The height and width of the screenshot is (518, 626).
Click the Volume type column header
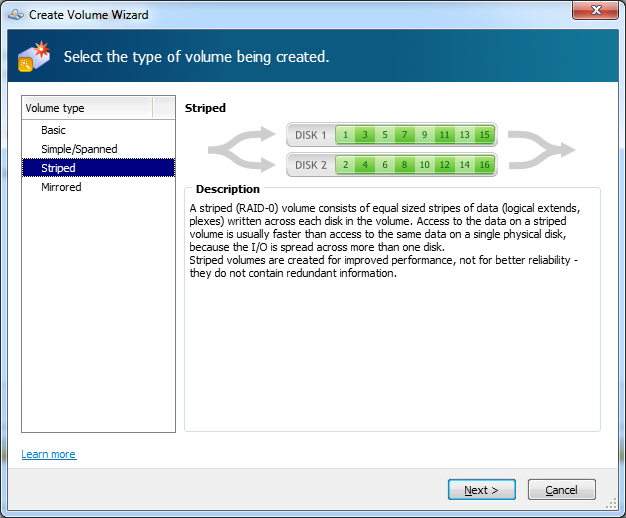[x=87, y=108]
